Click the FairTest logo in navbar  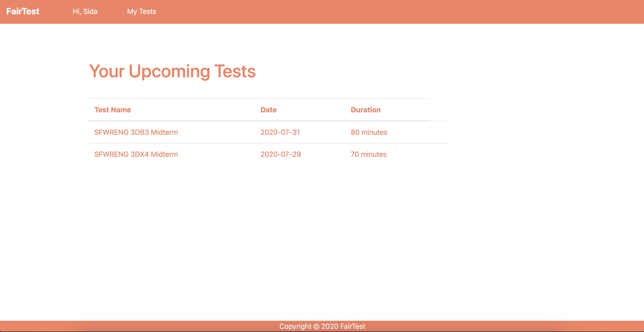pos(23,11)
